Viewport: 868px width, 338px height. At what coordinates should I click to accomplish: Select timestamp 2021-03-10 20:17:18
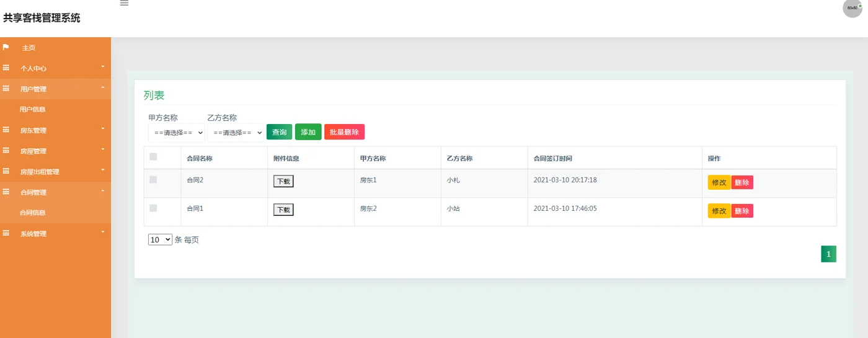[565, 180]
